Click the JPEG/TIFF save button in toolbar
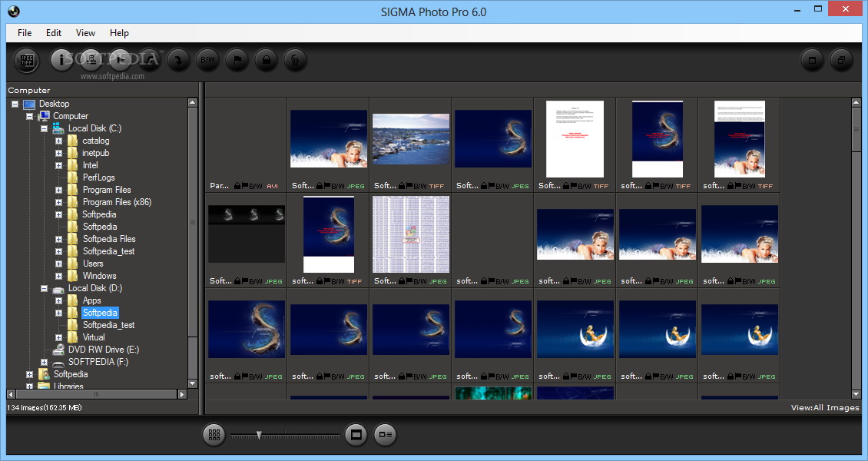 point(27,60)
